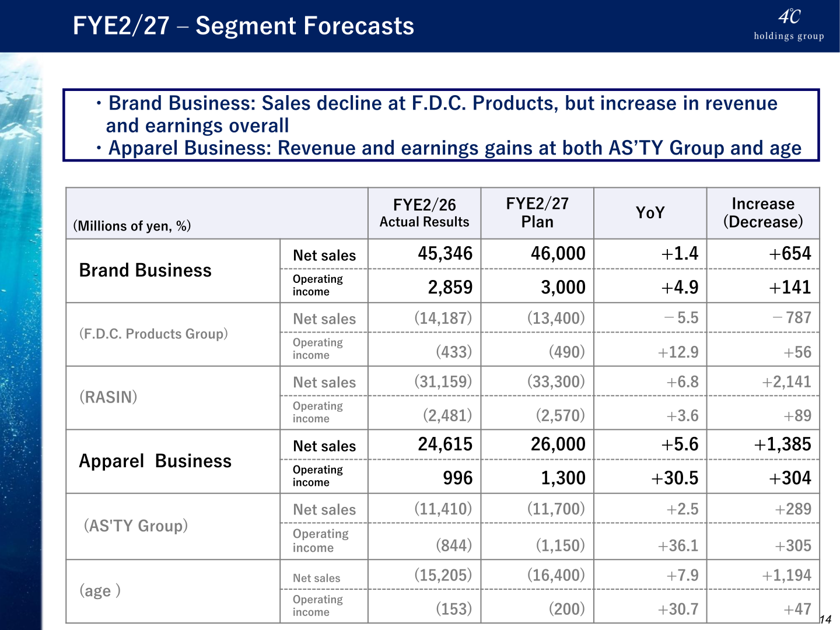The image size is (840, 630).
Task: Select the '+12.9' YoY value
Action: [678, 352]
